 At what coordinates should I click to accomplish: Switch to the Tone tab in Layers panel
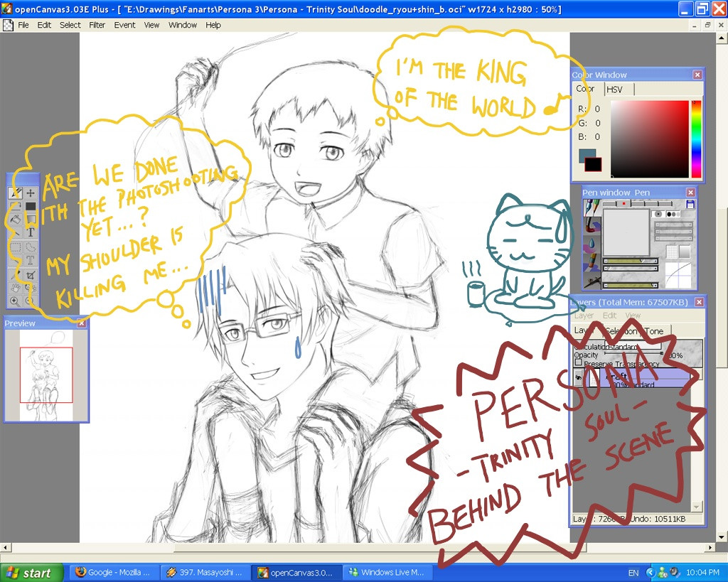(654, 331)
